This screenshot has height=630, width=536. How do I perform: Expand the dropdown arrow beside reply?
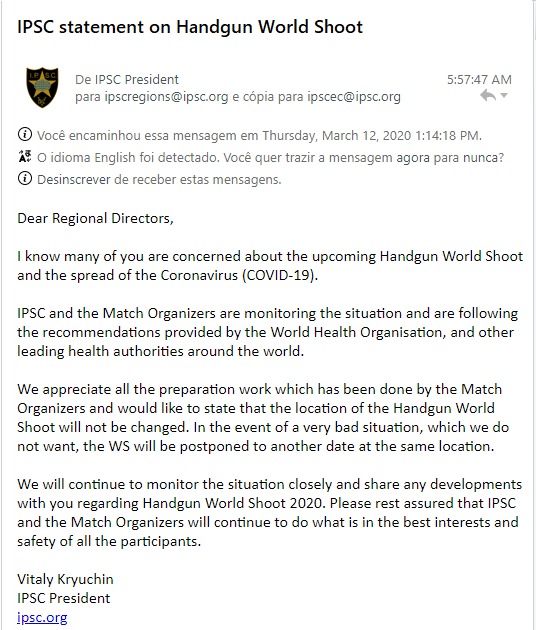click(504, 96)
